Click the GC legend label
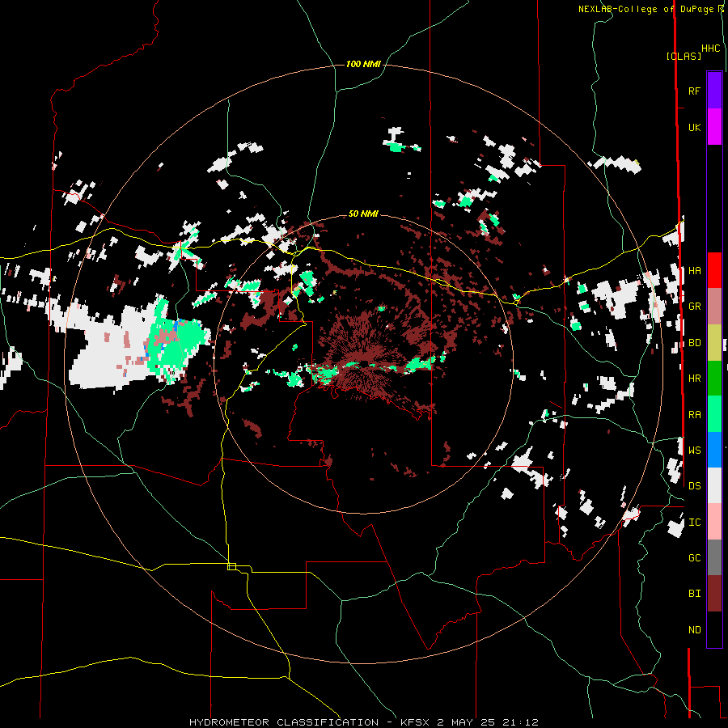Viewport: 728px width, 728px height. point(694,557)
